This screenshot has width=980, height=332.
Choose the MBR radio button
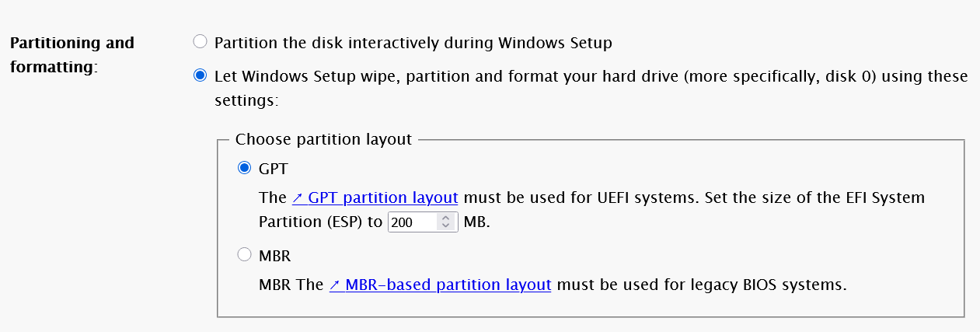pos(244,254)
